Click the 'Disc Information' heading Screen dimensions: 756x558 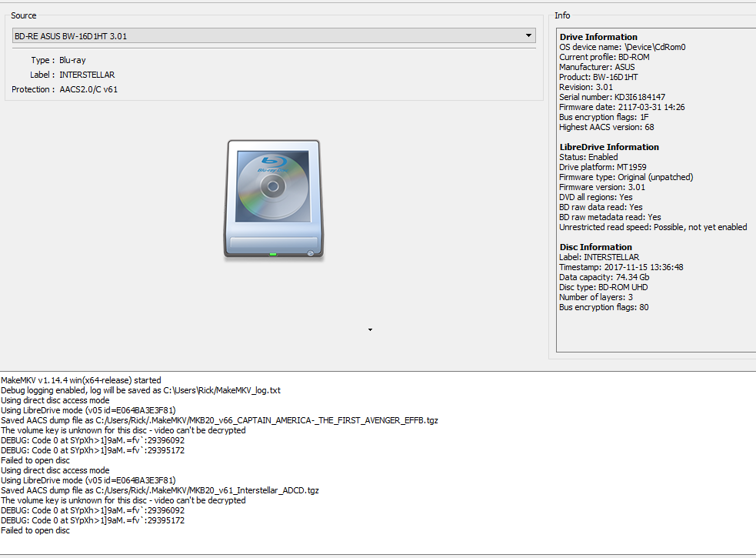tap(595, 247)
